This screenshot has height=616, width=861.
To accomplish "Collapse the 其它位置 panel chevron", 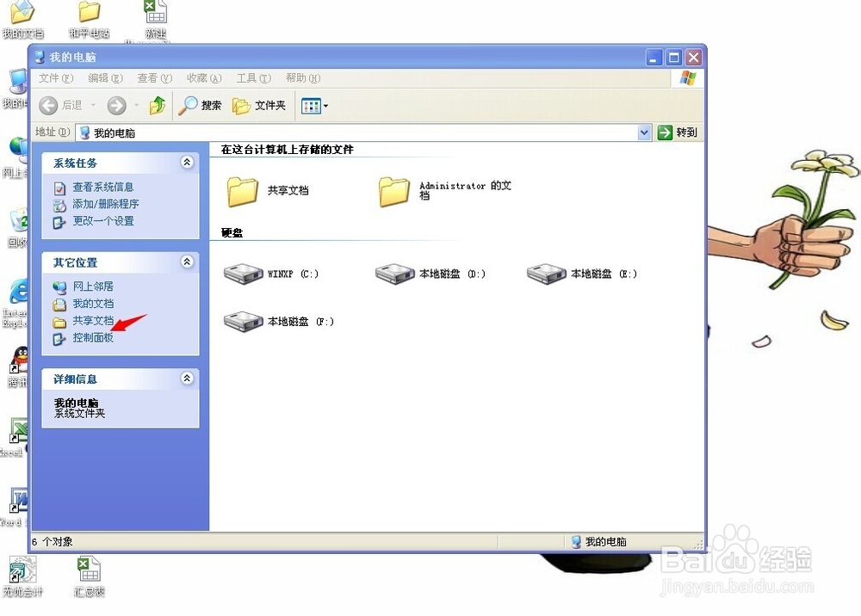I will click(187, 262).
